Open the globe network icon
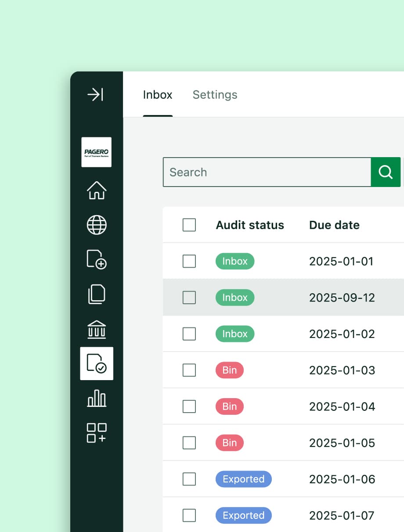Screen dimensions: 404x532 tap(97, 225)
